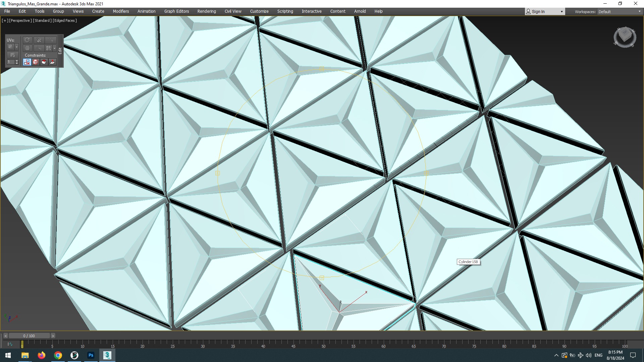Viewport: 644px width, 362px height.
Task: Expand the Preserve UVs dropdown arrow
Action: pos(16,47)
